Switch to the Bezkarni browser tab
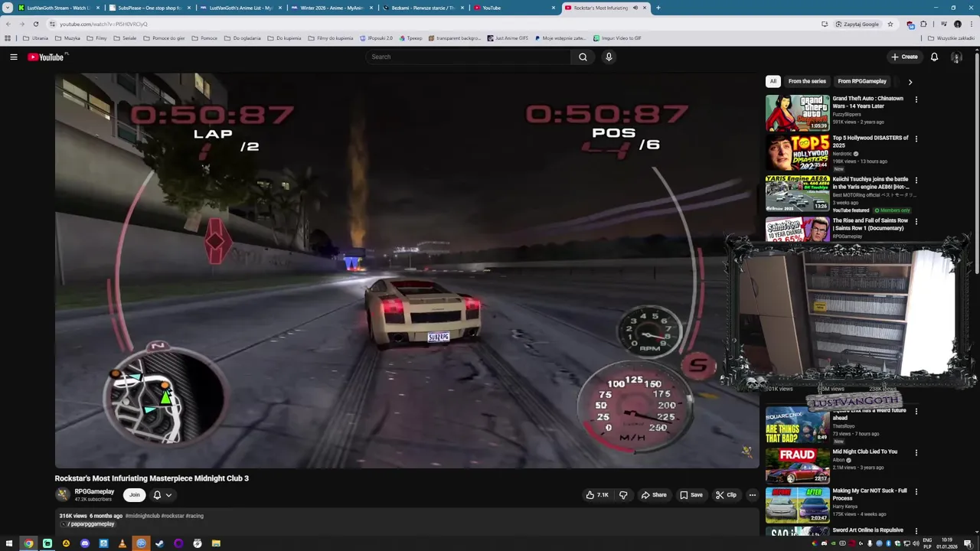 (423, 8)
